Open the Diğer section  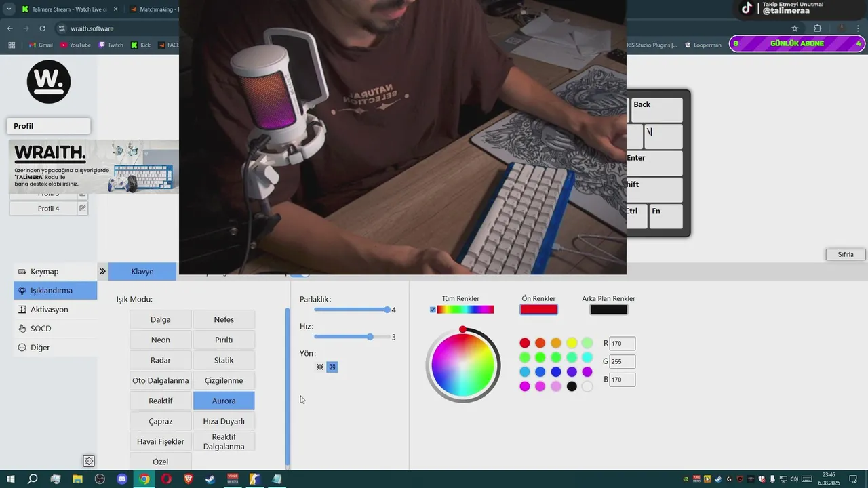coord(55,347)
